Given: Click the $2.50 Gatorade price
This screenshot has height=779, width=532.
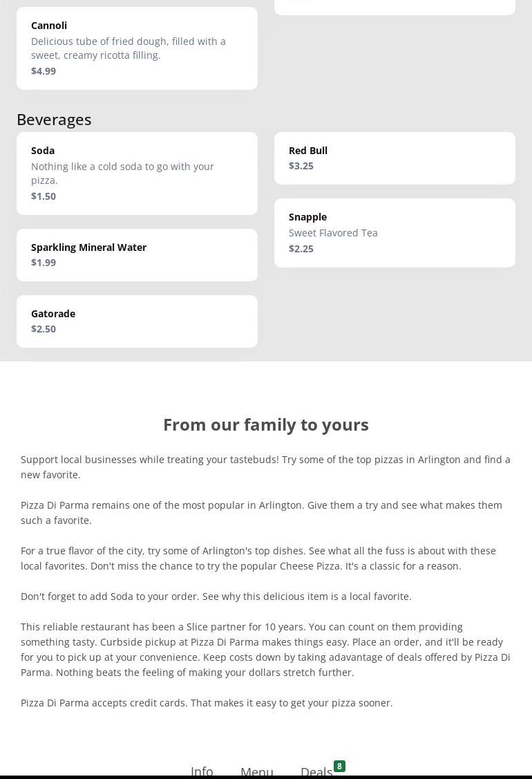Looking at the screenshot, I should click(44, 328).
